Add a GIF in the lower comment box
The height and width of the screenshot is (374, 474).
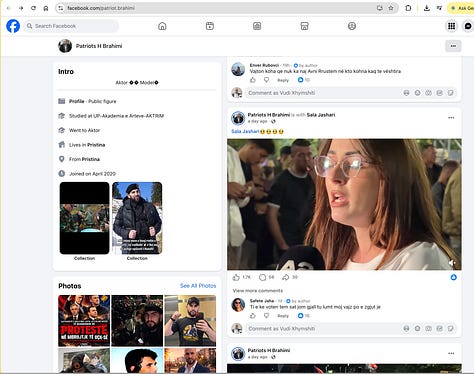coord(439,329)
